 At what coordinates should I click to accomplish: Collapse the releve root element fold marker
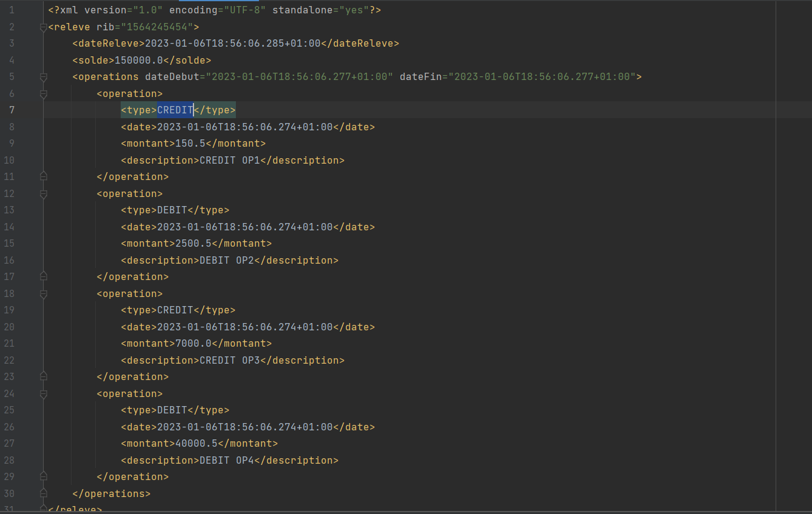pyautogui.click(x=43, y=27)
